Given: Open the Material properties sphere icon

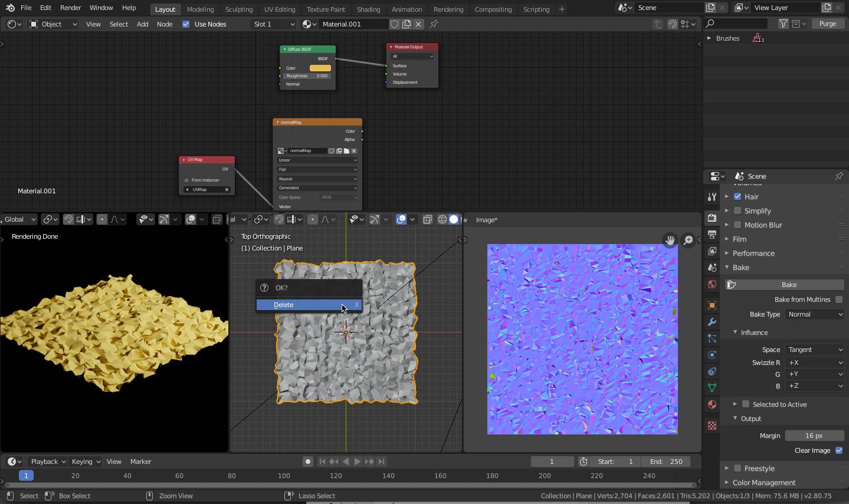Looking at the screenshot, I should (712, 404).
